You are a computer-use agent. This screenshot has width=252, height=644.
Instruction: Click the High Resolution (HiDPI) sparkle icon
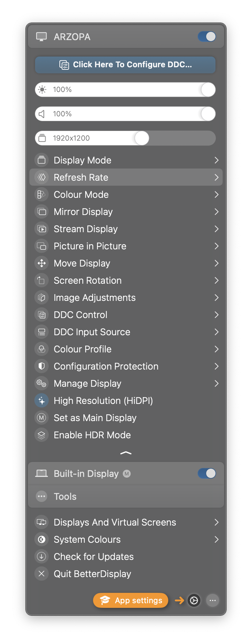pyautogui.click(x=42, y=401)
